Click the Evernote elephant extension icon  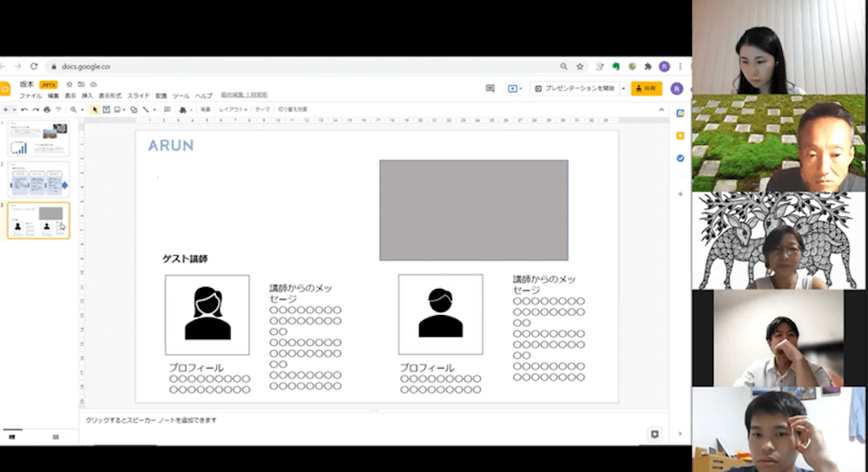pos(615,66)
